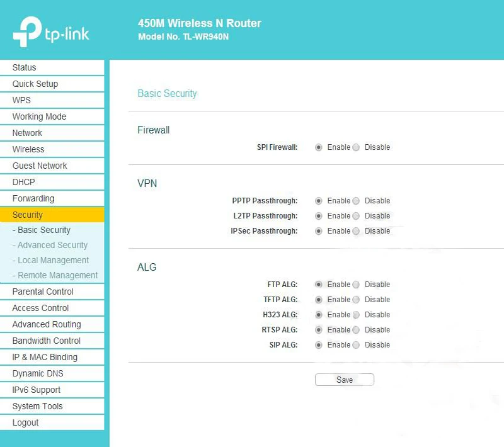This screenshot has height=447, width=504.
Task: Enable IPSec Passthrough radio button
Action: click(x=319, y=231)
